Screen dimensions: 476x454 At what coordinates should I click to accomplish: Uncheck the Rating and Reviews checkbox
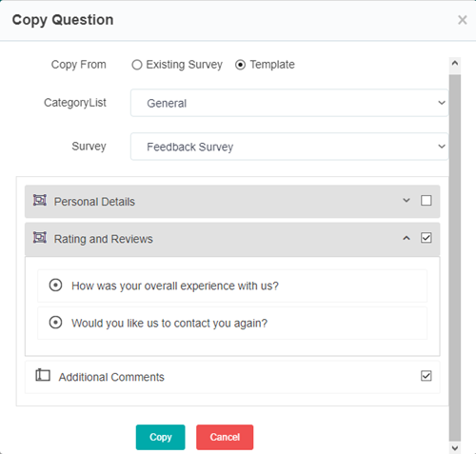click(426, 238)
